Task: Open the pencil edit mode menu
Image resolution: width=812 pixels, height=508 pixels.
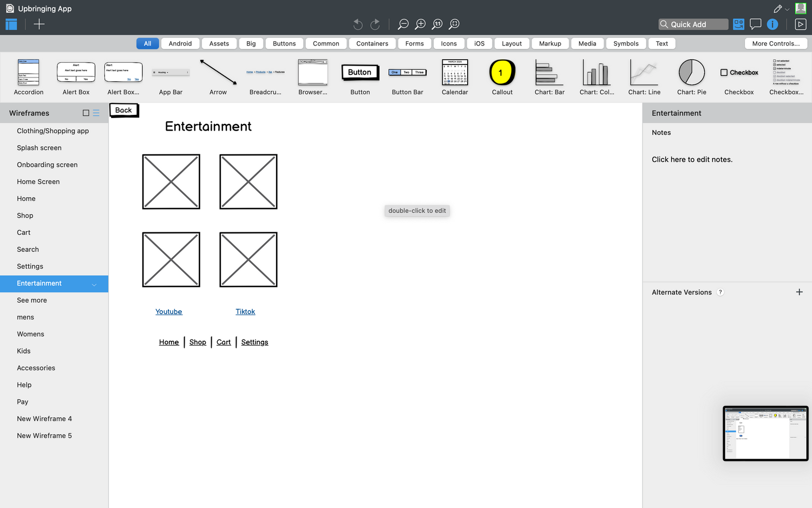Action: click(x=781, y=9)
